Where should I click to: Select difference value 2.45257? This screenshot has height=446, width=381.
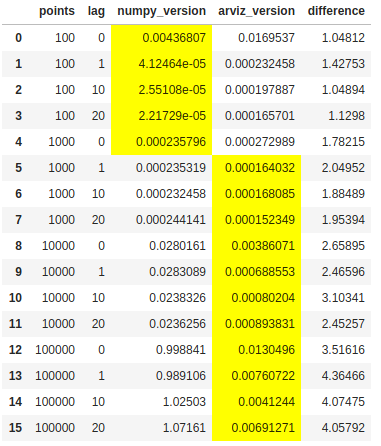click(336, 324)
